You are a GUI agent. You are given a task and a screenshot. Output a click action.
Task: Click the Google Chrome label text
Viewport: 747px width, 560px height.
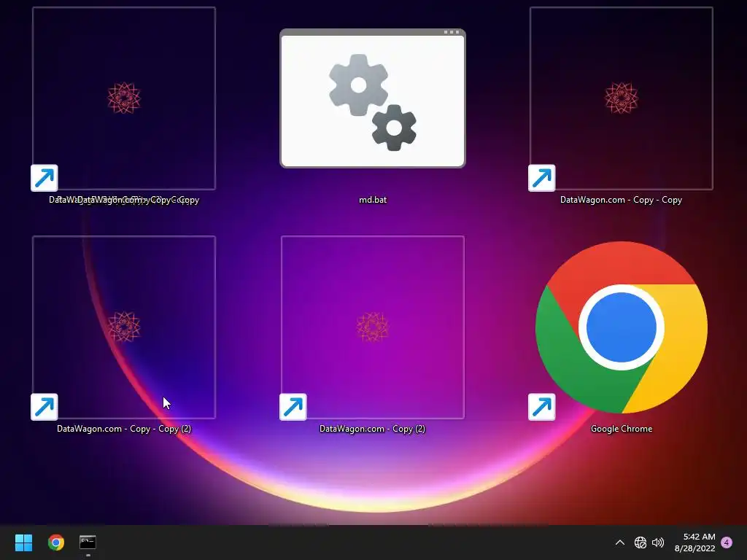point(622,429)
